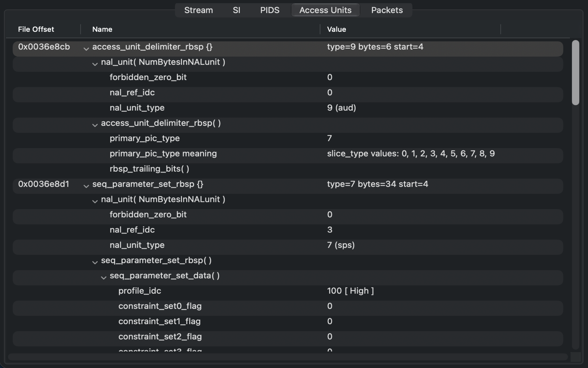Select the constraint_set2_flag row
This screenshot has width=588, height=368.
[x=288, y=339]
